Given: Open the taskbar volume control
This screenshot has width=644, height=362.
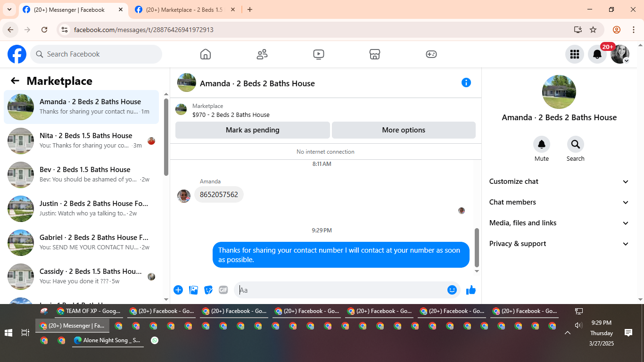Looking at the screenshot, I should (578, 325).
